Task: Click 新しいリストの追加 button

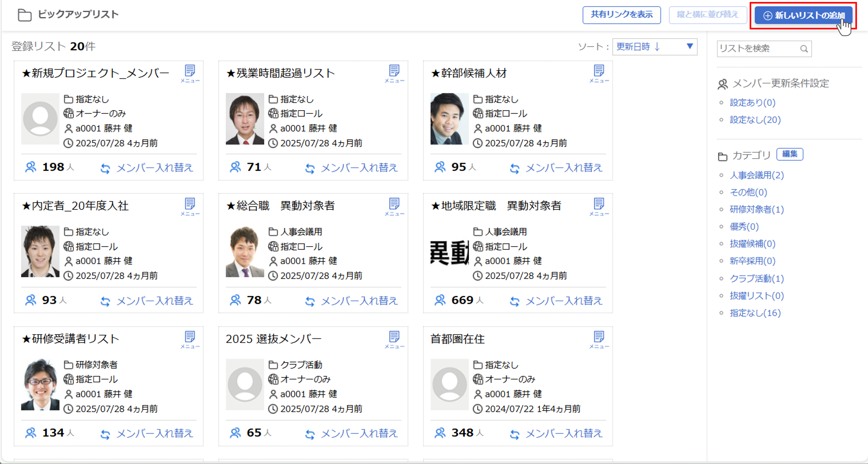Action: point(803,16)
